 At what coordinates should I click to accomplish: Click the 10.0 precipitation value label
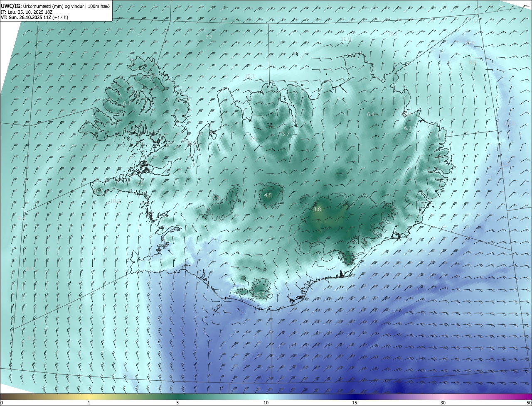pos(346,39)
